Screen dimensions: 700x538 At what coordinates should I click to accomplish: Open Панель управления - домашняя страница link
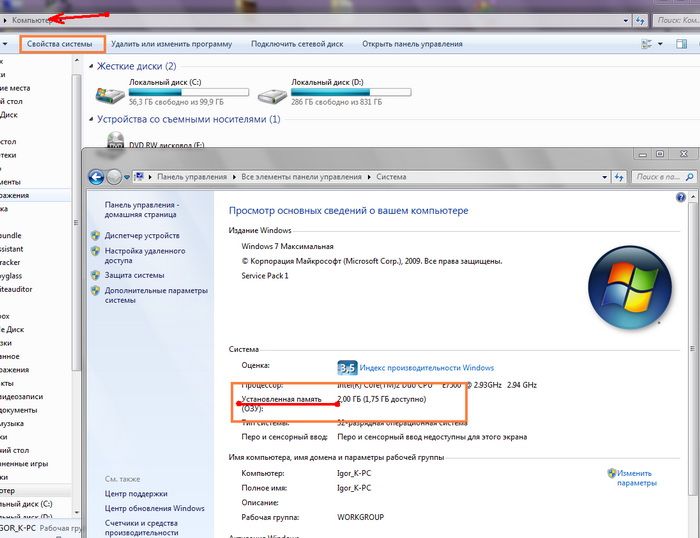coord(142,210)
